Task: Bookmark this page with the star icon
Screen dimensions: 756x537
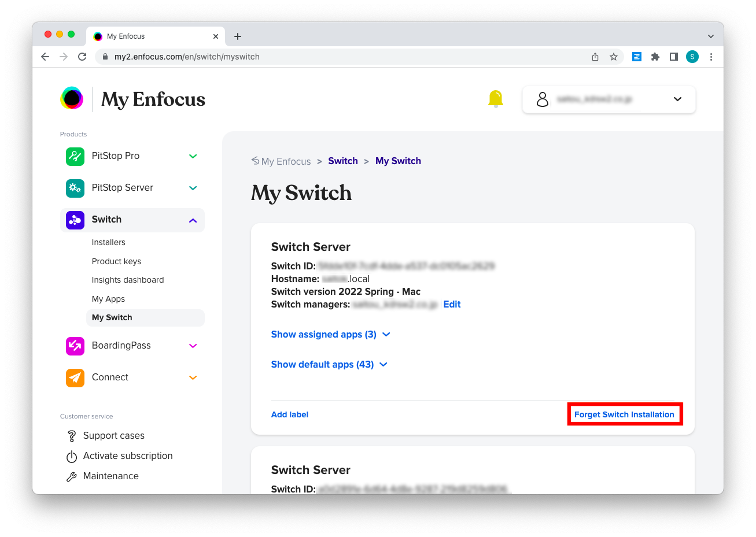Action: 614,57
